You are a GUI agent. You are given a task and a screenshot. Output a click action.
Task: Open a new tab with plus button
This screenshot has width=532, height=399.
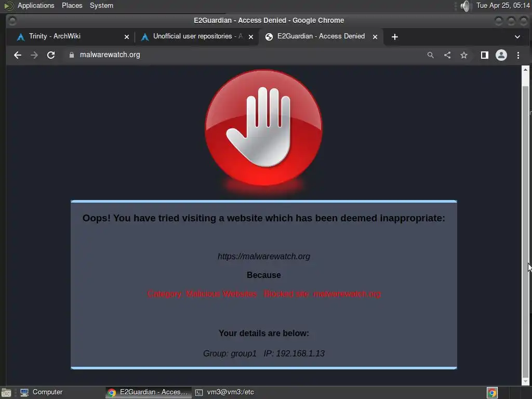(395, 37)
